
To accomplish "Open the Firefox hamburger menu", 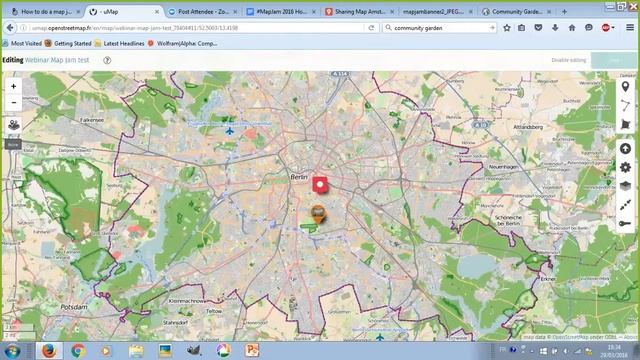I will tap(630, 28).
